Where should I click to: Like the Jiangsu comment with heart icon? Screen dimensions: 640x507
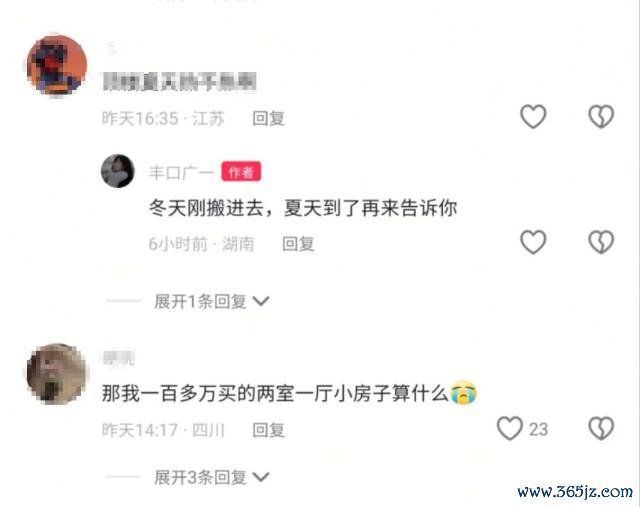pyautogui.click(x=533, y=116)
